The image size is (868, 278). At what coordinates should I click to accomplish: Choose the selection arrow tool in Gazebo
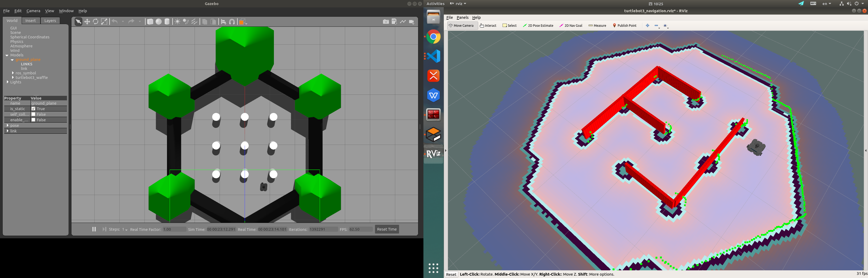pyautogui.click(x=78, y=21)
